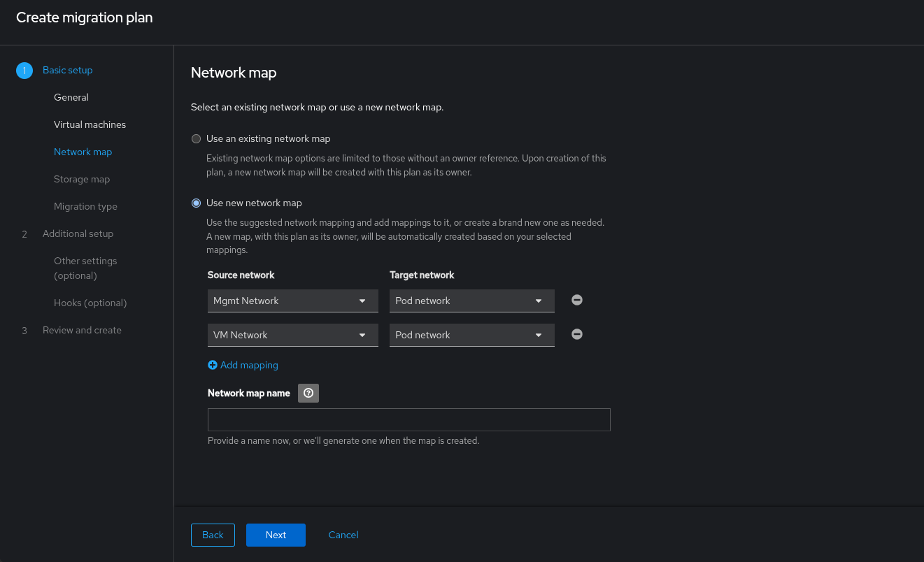Click the Back button
This screenshot has width=924, height=562.
pyautogui.click(x=213, y=535)
